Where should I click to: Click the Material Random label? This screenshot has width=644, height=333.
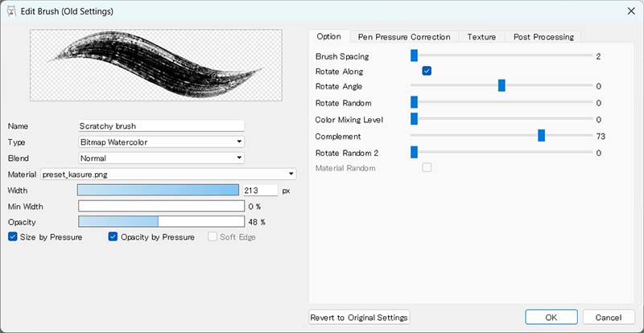click(345, 168)
